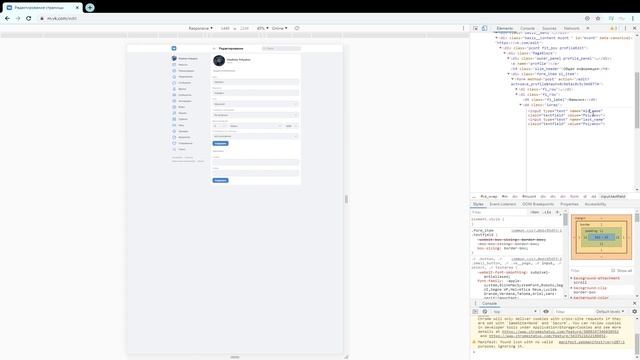
Task: Show more DevTools tabs chevron
Action: 588,28
